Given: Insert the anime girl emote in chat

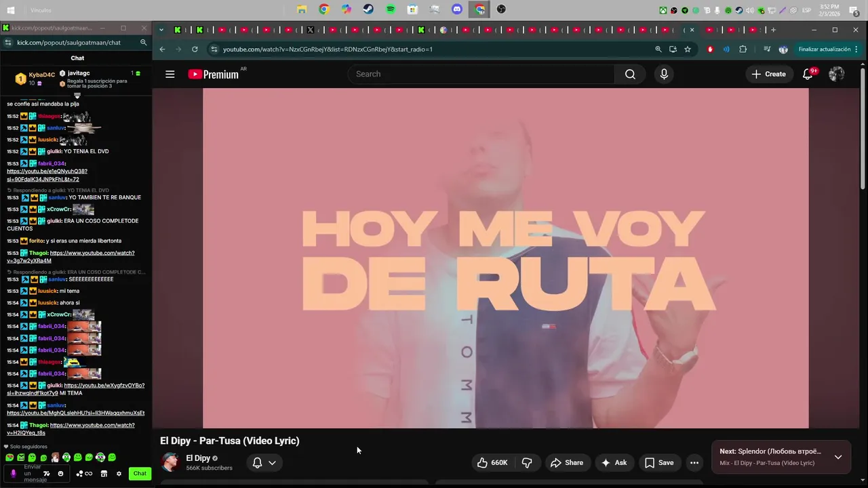Looking at the screenshot, I should (x=55, y=457).
